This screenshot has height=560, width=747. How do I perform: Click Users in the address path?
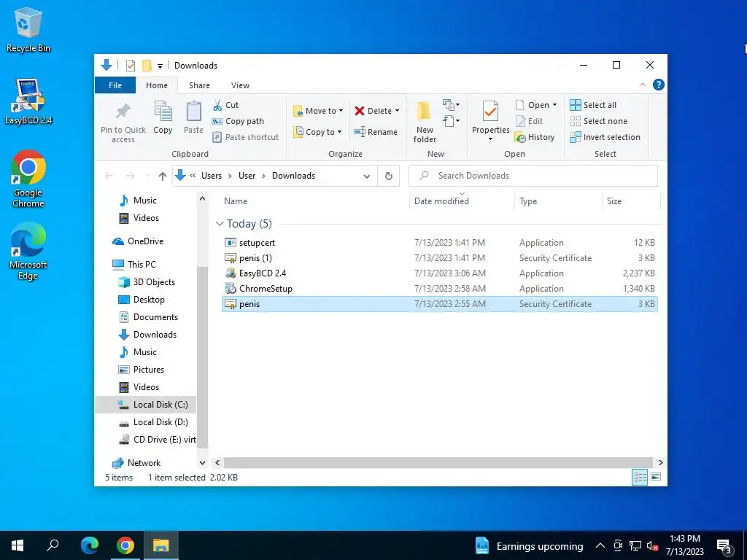coord(212,176)
